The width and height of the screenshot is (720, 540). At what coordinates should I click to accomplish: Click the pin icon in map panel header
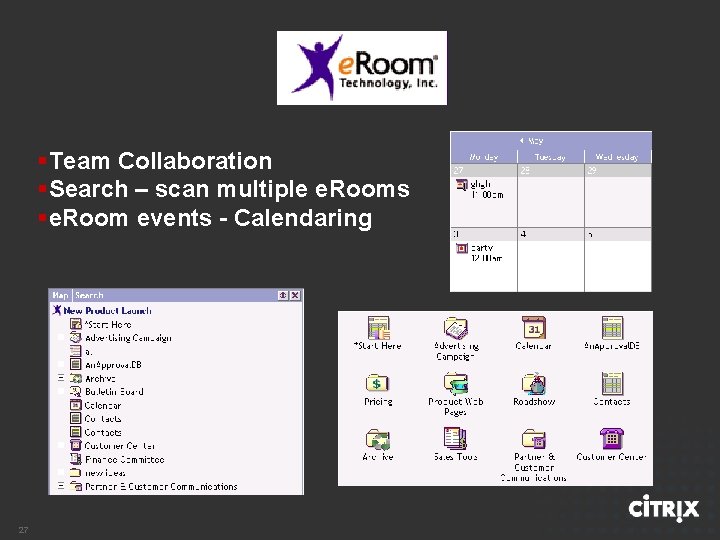click(283, 295)
